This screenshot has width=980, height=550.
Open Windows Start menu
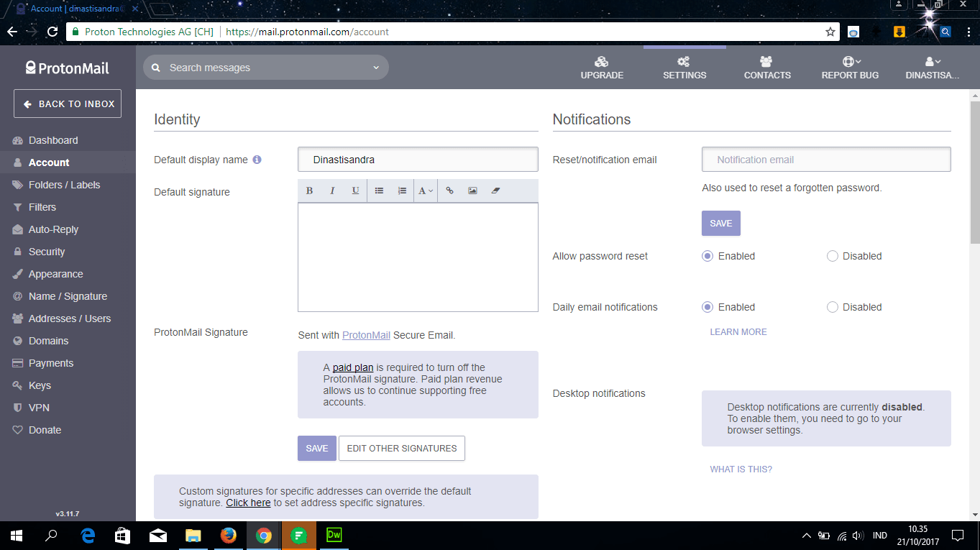tap(17, 536)
